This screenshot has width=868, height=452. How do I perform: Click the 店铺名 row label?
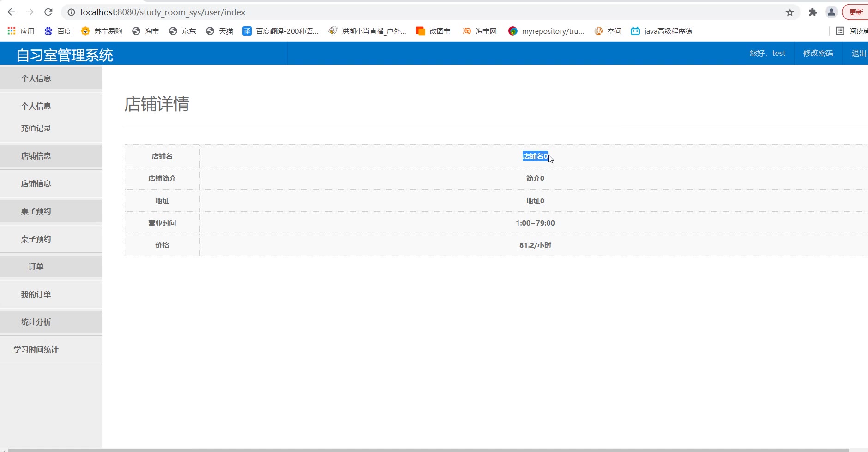[x=162, y=156]
